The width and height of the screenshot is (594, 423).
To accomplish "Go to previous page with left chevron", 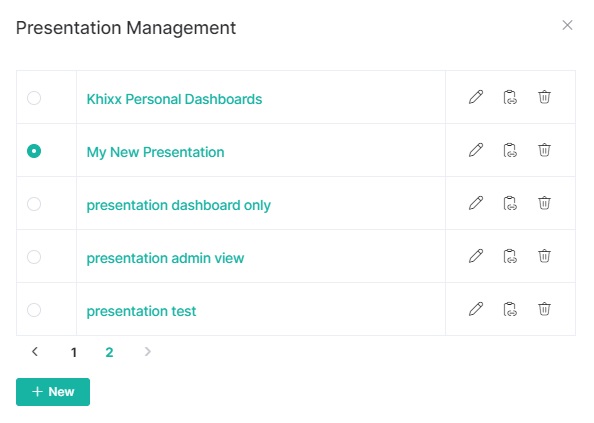I will tap(35, 352).
